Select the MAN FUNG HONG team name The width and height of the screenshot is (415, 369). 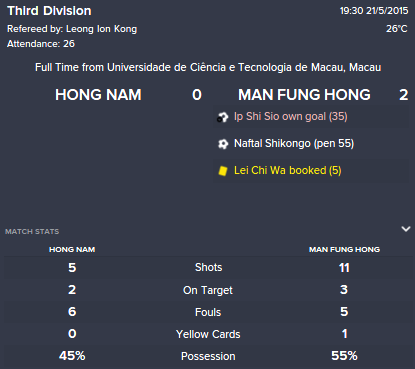point(304,95)
